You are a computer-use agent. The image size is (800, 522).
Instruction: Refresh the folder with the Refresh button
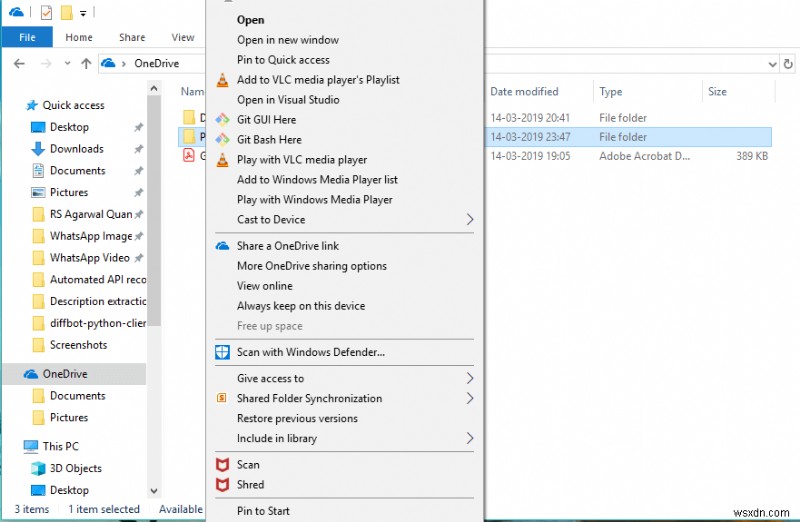pos(788,64)
